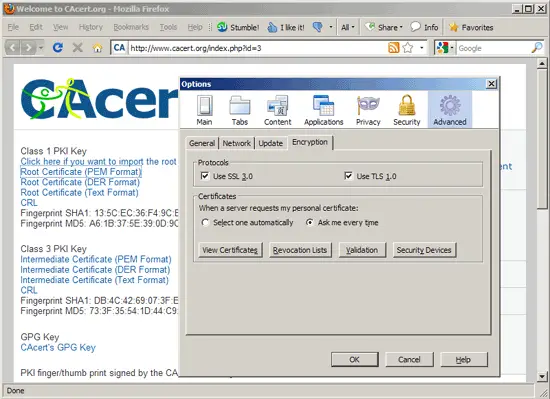Screen dimensions: 550x399
Task: Open the Applications options pane
Action: (x=323, y=110)
